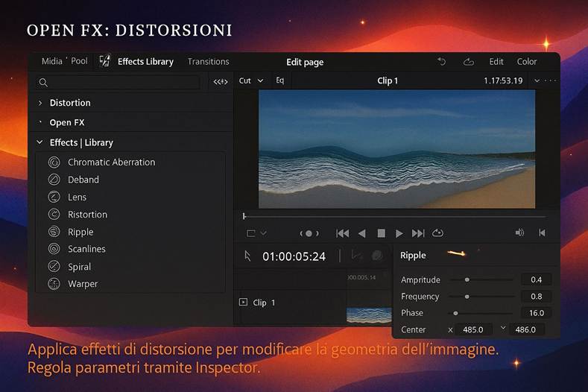This screenshot has width=588, height=392.
Task: Click the Lens effect icon
Action: coord(54,197)
